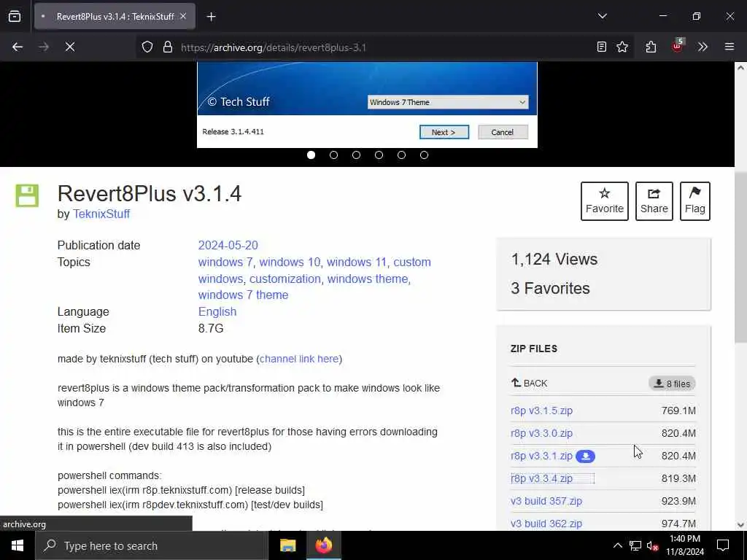Click the site security padlock icon
This screenshot has height=560, width=747.
[167, 47]
